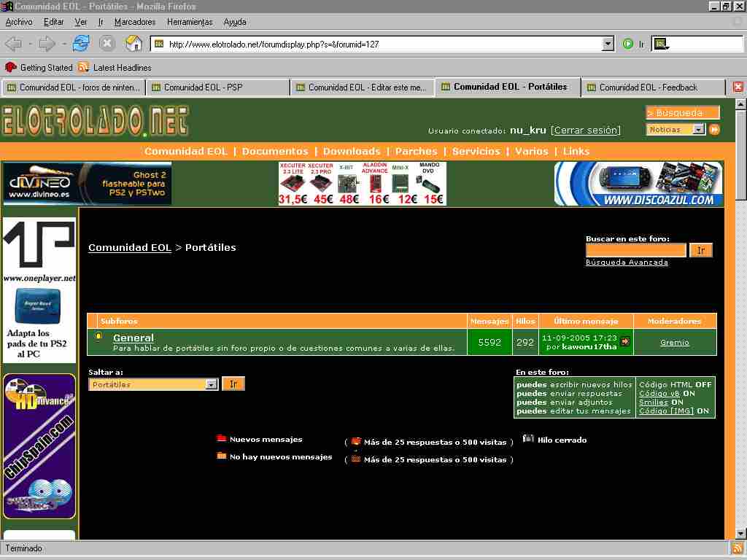The image size is (747, 560).
Task: Open the address bar history dropdown
Action: coord(608,44)
